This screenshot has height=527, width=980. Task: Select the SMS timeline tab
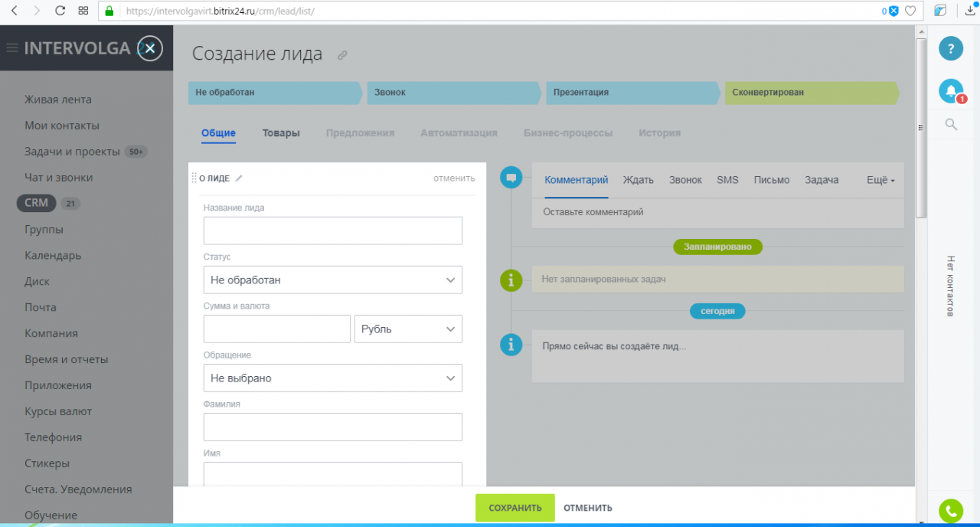pyautogui.click(x=727, y=180)
